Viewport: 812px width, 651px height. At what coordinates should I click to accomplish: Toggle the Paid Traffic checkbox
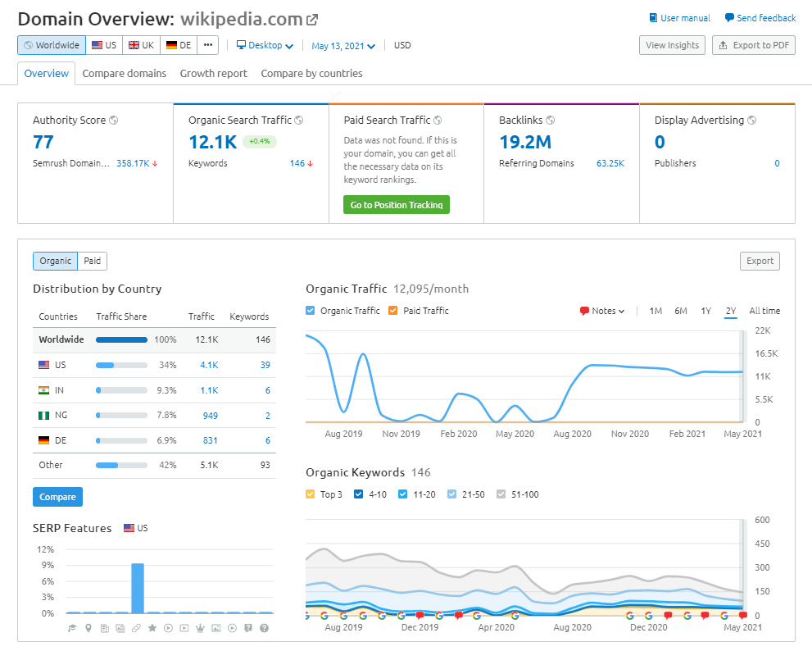[x=393, y=311]
